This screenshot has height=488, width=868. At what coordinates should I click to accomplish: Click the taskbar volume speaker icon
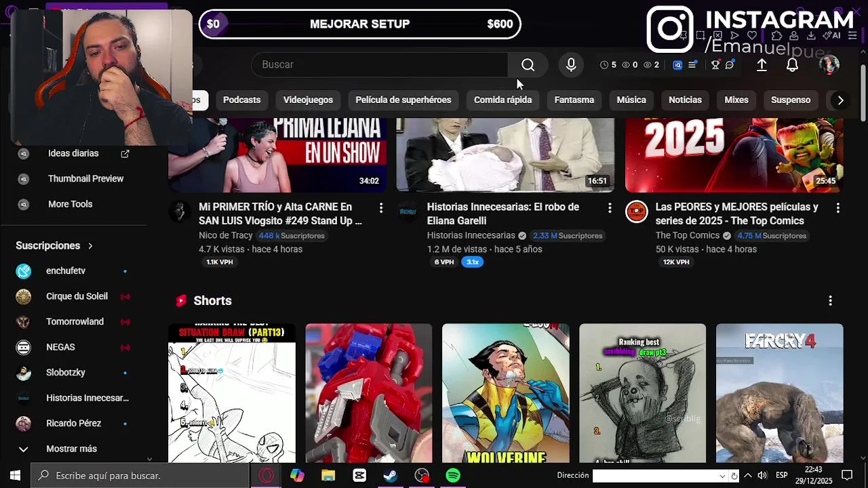coord(762,475)
